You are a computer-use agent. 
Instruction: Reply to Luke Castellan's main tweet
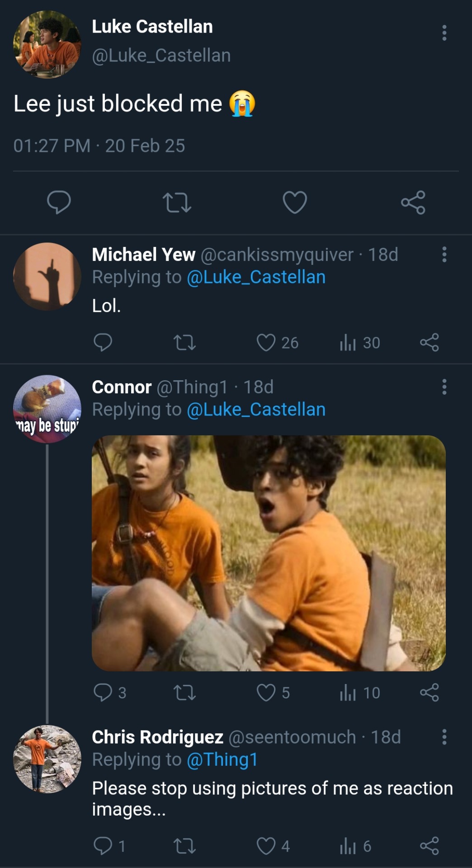click(59, 202)
